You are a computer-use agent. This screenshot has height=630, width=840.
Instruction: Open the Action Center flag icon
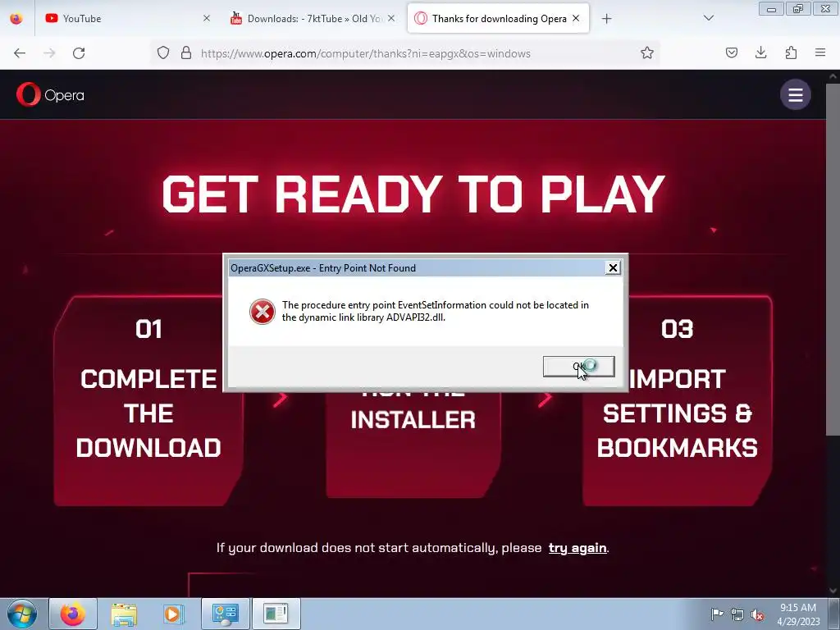(717, 614)
